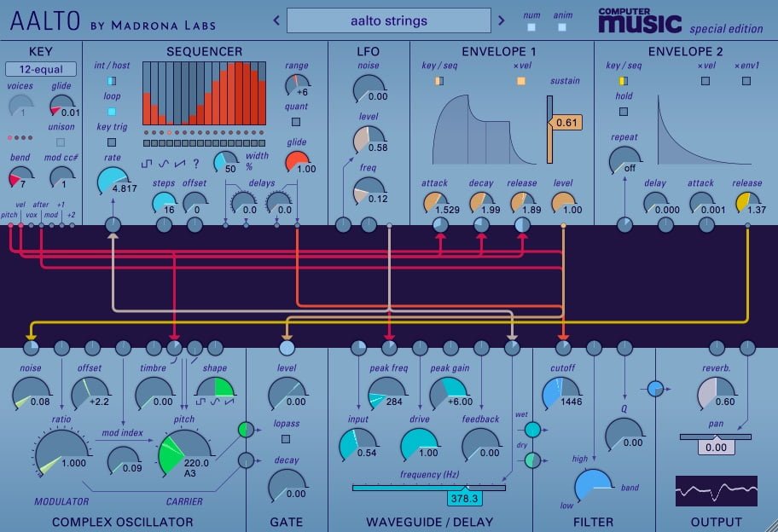Screen dimensions: 778x532
Task: Toggle the sequencer loop switch
Action: (x=112, y=112)
